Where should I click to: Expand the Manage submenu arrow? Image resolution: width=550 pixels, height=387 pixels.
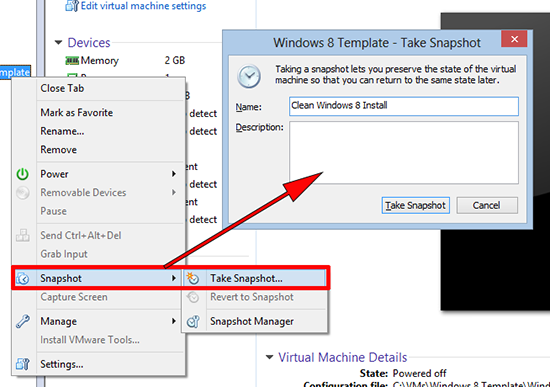pyautogui.click(x=174, y=321)
